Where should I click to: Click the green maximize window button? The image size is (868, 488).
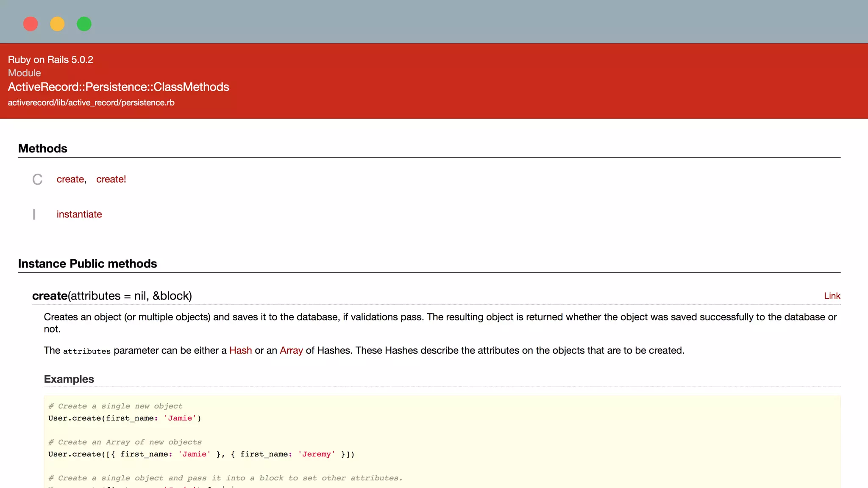(x=84, y=24)
